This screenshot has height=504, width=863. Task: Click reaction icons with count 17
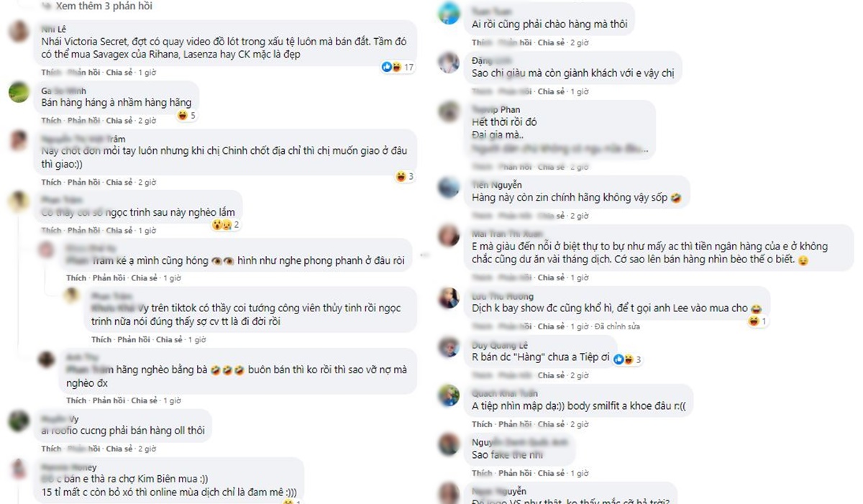(398, 67)
